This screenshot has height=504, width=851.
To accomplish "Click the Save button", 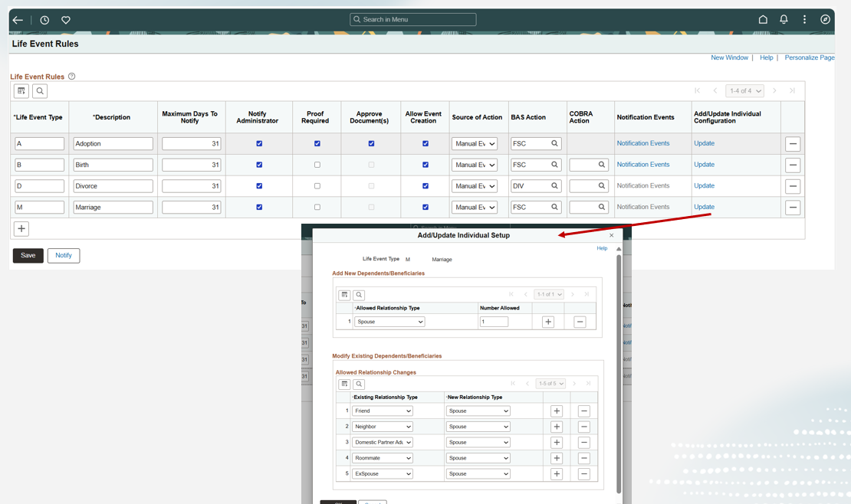I will (x=28, y=256).
